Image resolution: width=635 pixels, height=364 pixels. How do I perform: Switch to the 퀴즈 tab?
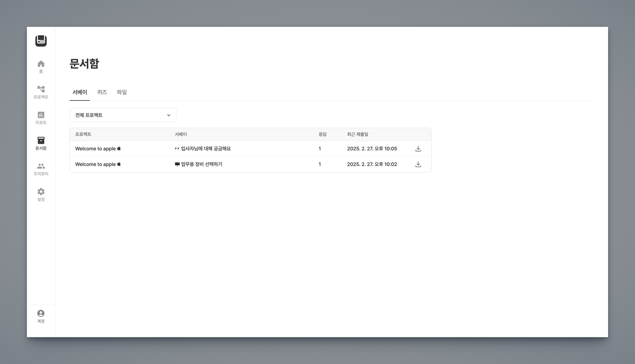point(102,92)
